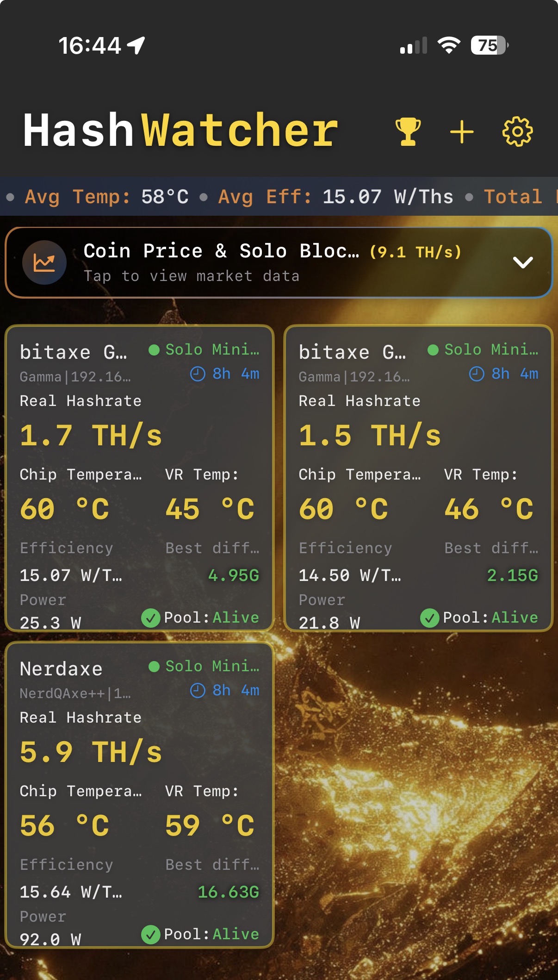The height and width of the screenshot is (980, 558).
Task: Tap the Nerdaxe uptime clock icon
Action: pyautogui.click(x=198, y=691)
